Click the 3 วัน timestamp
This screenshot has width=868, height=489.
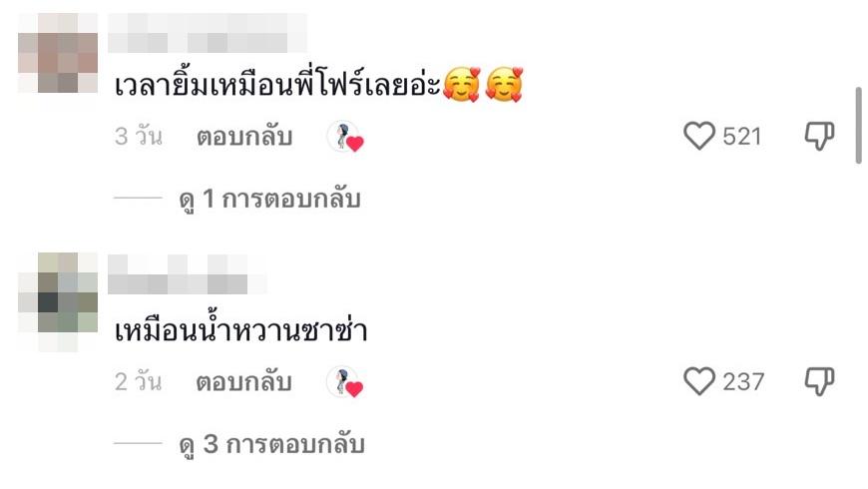coord(139,137)
